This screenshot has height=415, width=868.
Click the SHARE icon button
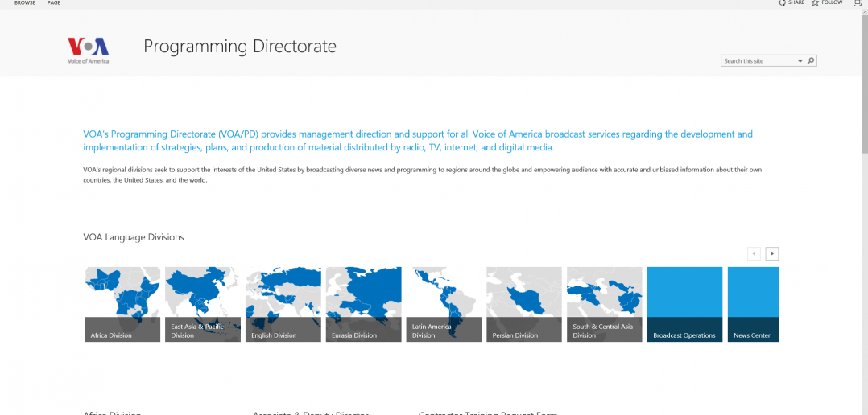[782, 2]
